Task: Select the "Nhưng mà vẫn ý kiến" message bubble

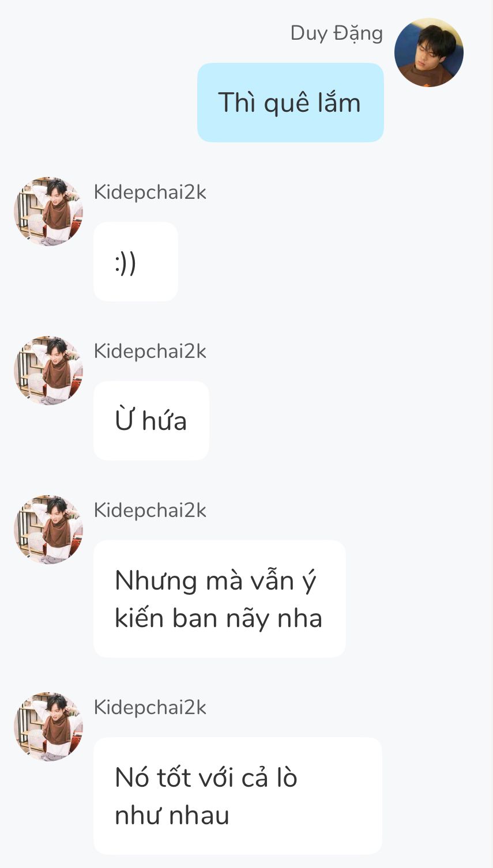Action: (219, 599)
